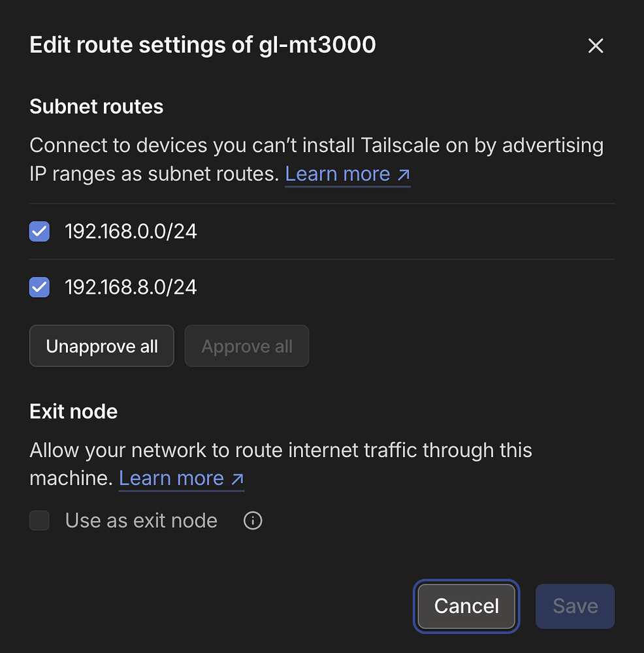The height and width of the screenshot is (653, 644).
Task: Click the info icon beside Use as exit node
Action: [x=252, y=520]
